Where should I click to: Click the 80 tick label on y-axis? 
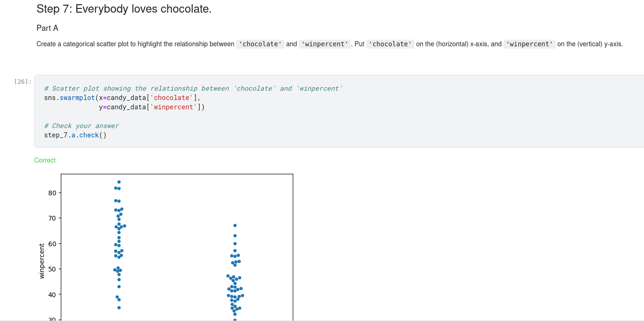pyautogui.click(x=52, y=193)
